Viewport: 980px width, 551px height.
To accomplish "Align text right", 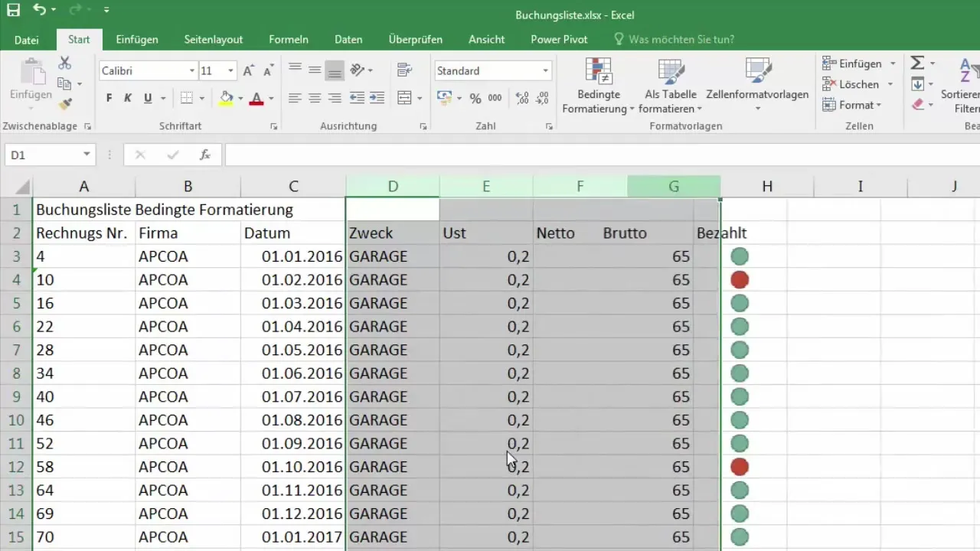I will [335, 98].
